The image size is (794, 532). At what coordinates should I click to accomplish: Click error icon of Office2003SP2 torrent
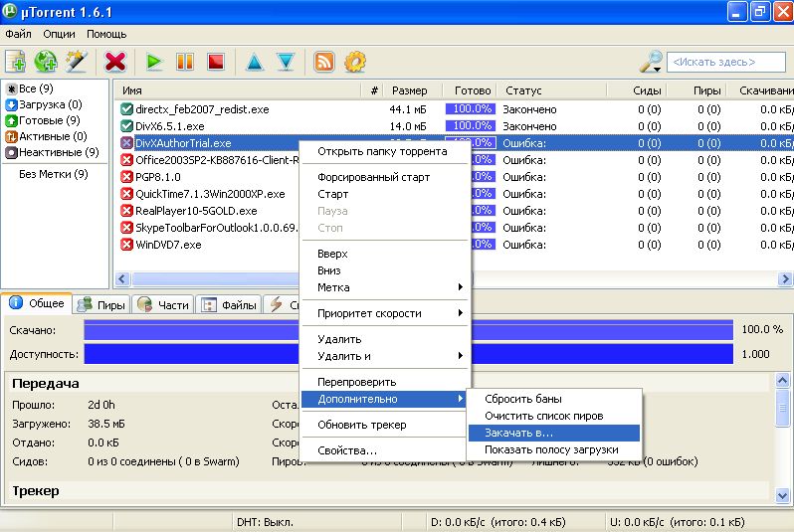(x=126, y=160)
